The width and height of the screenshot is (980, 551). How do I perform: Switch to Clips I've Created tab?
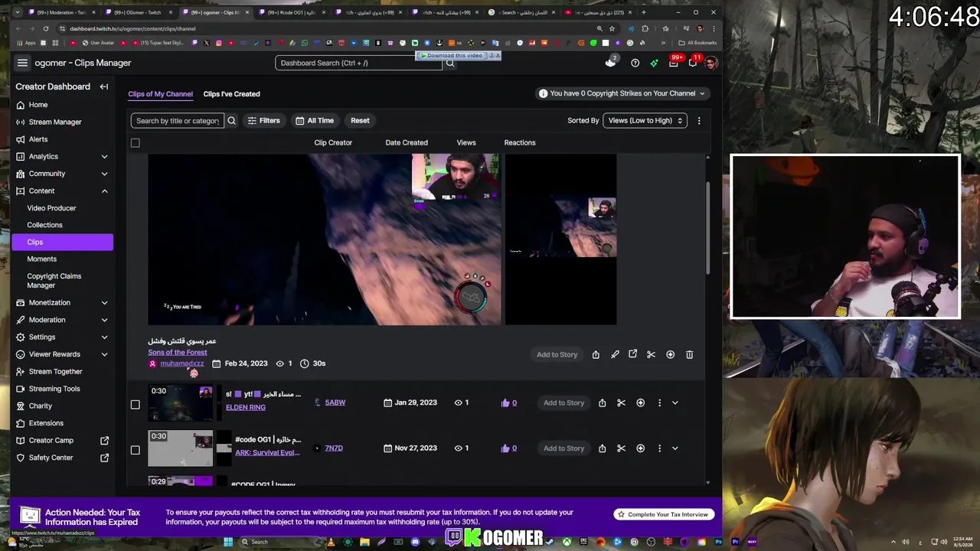[231, 94]
